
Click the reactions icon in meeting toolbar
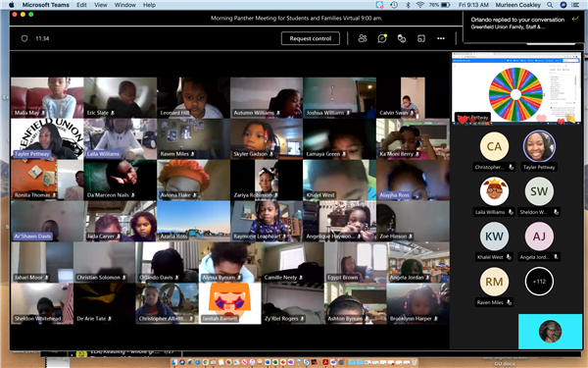coord(402,38)
